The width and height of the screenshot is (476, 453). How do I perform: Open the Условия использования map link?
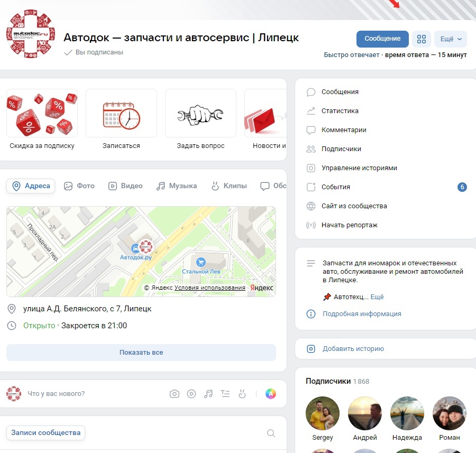[x=210, y=288]
